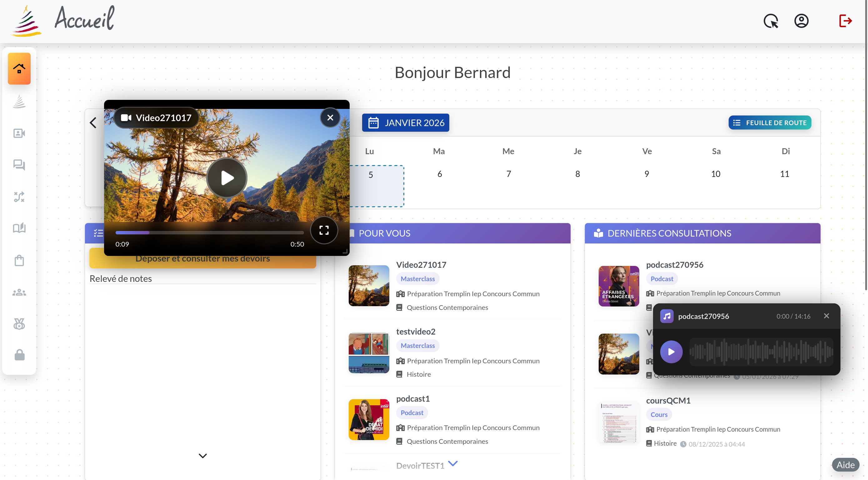The width and height of the screenshot is (868, 480).
Task: Open the podcast1 thumbnail
Action: 369,419
